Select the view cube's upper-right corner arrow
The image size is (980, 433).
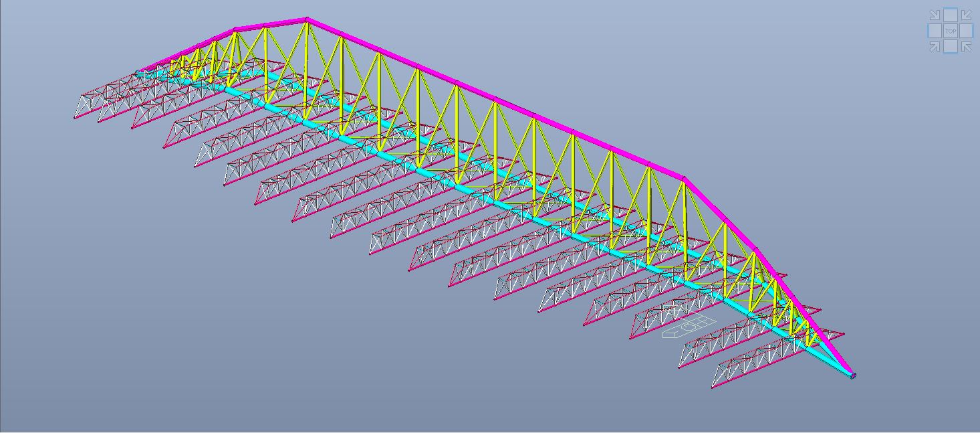coord(966,15)
